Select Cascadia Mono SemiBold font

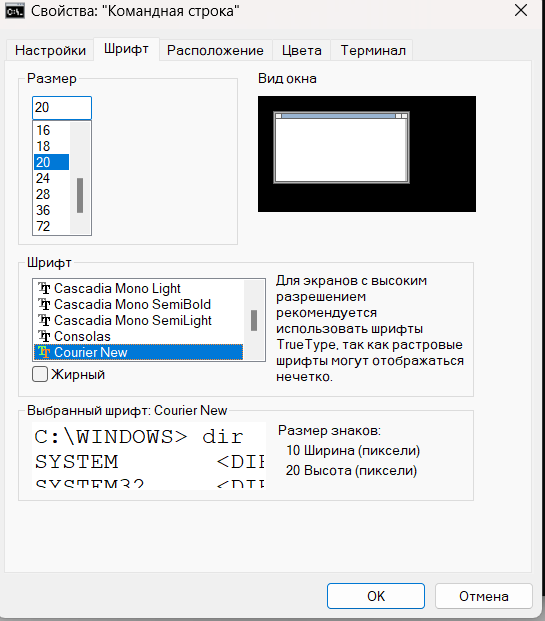click(x=139, y=304)
